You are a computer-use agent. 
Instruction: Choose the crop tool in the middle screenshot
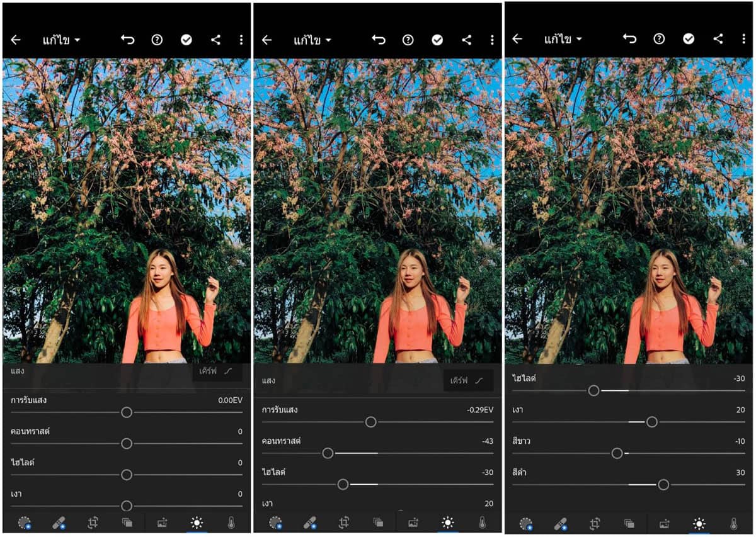[x=344, y=522]
